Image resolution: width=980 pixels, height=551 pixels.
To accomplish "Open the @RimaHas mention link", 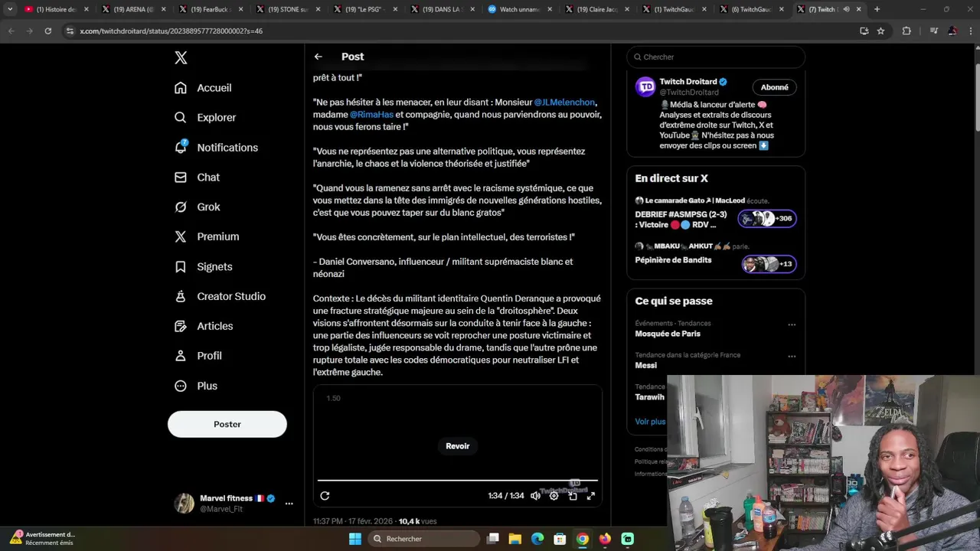I will tap(371, 115).
